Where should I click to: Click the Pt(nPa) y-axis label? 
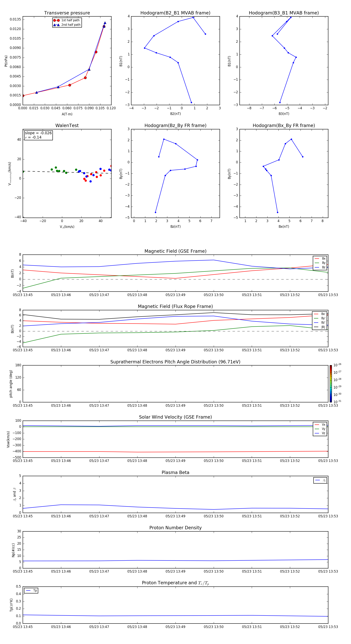[6, 61]
